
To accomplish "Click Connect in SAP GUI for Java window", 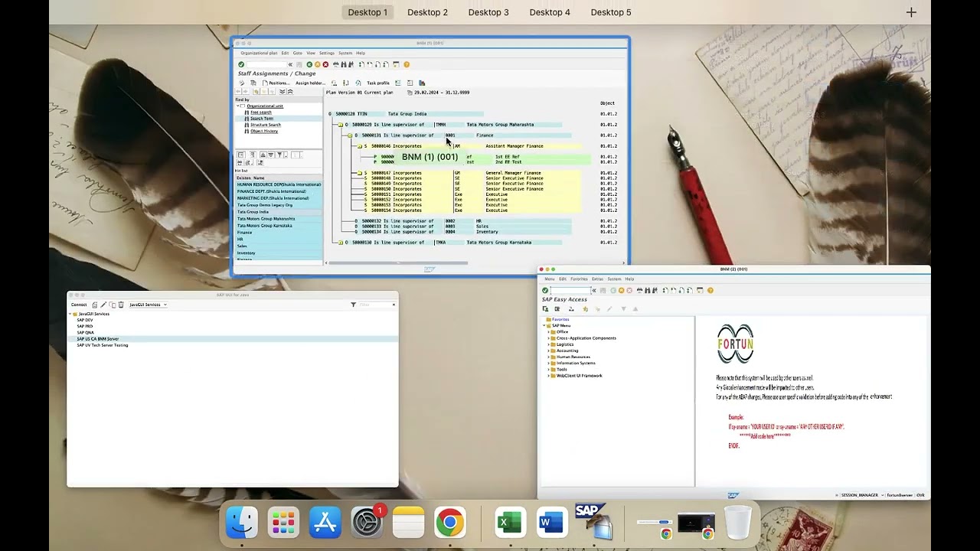I will coord(79,305).
